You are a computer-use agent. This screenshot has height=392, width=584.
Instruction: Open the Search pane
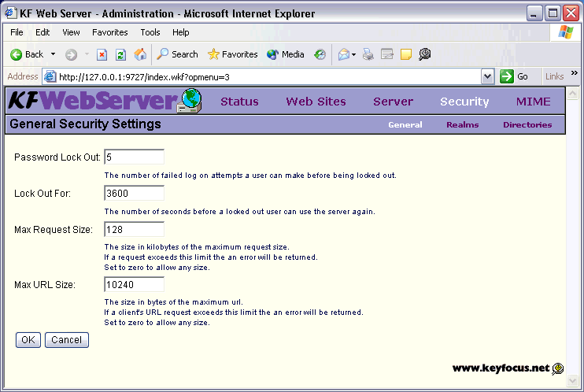(177, 54)
